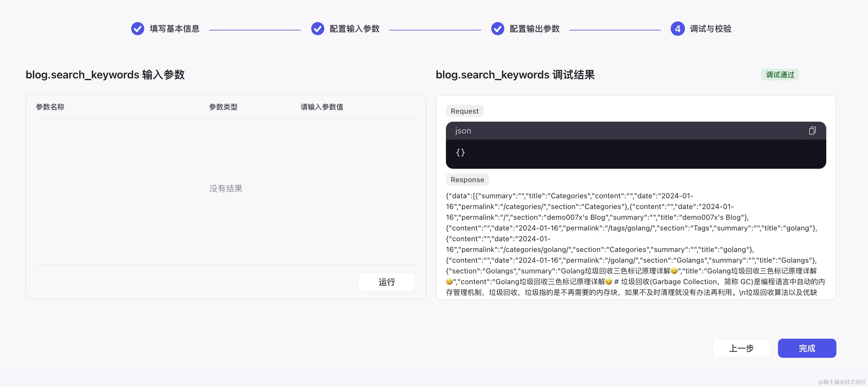868x387 pixels.
Task: Click the 参数类型 column header
Action: point(223,107)
